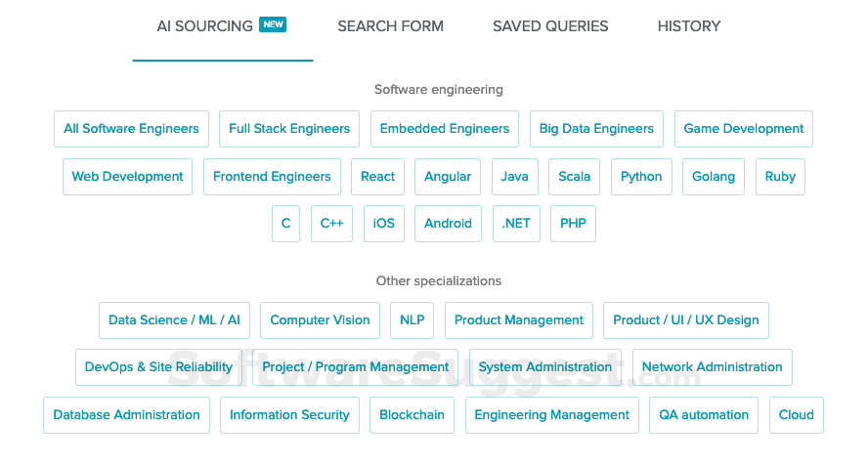Pick the Golang option
868x465 pixels.
click(714, 177)
